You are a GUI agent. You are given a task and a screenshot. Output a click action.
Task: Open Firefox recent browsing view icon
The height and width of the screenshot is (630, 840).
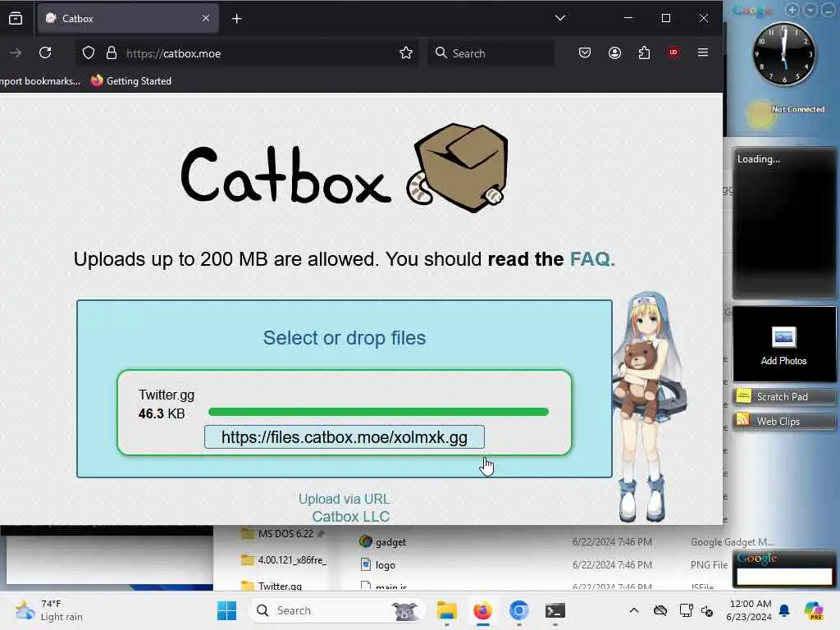tap(16, 19)
